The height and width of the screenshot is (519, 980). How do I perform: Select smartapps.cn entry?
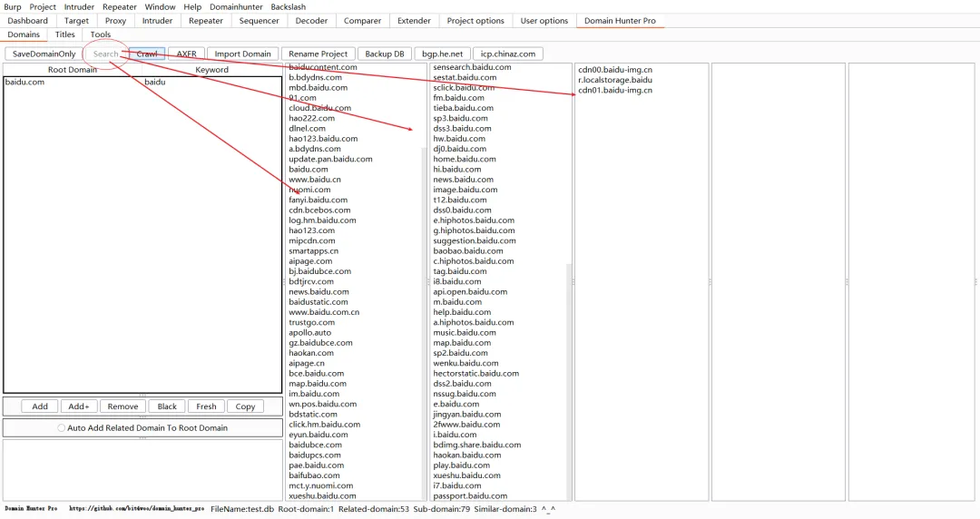click(313, 250)
